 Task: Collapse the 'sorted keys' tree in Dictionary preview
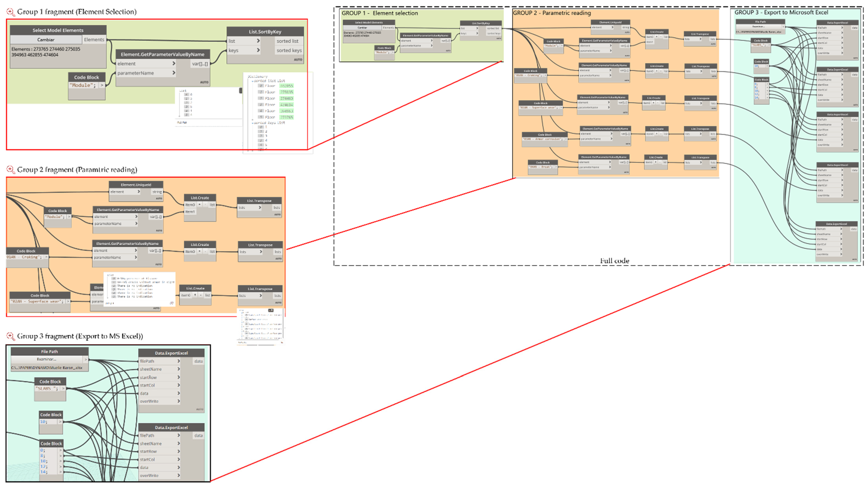pos(252,123)
